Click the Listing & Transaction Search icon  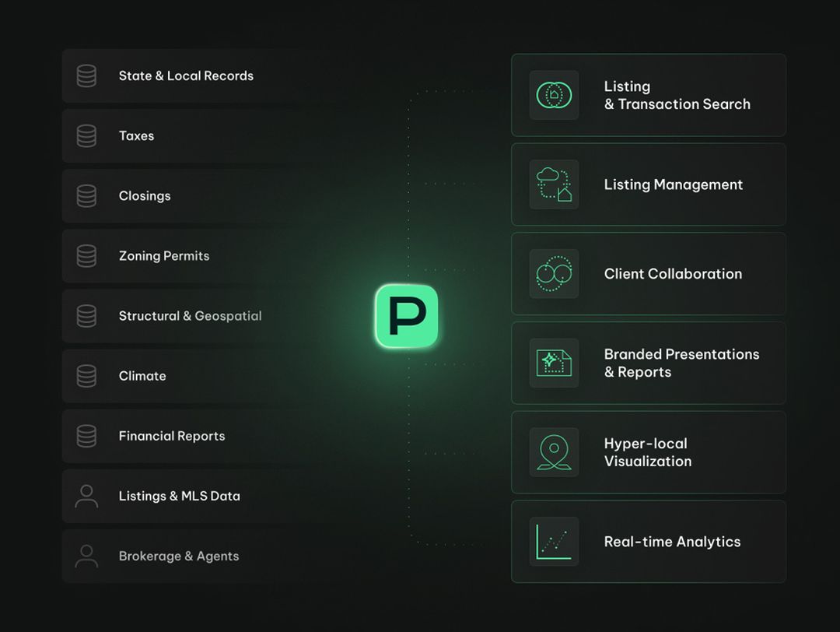pos(554,95)
